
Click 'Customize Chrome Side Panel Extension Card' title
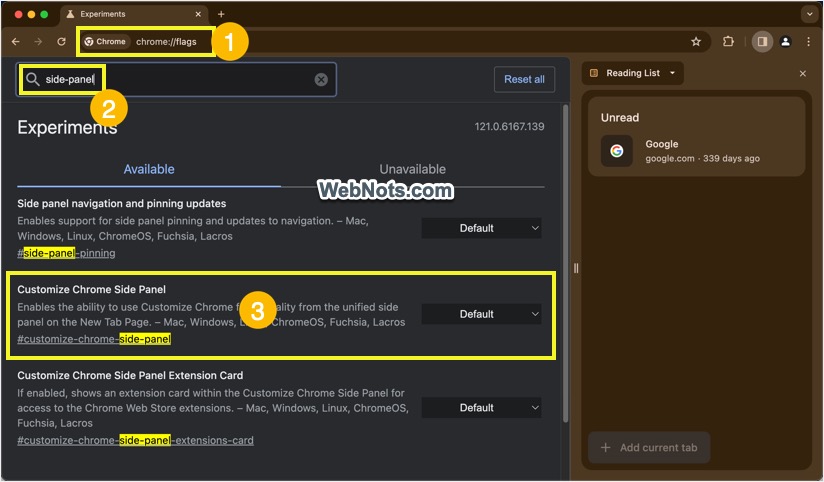click(x=130, y=375)
